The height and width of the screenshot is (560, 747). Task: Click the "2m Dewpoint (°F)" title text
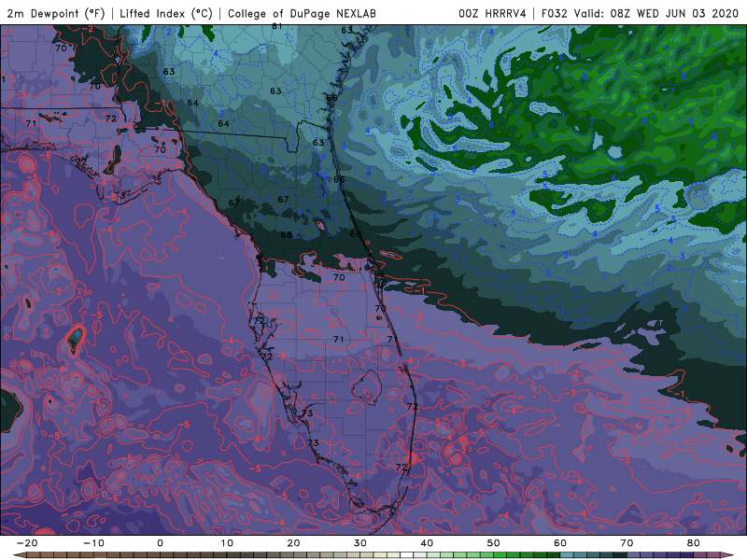(x=56, y=13)
